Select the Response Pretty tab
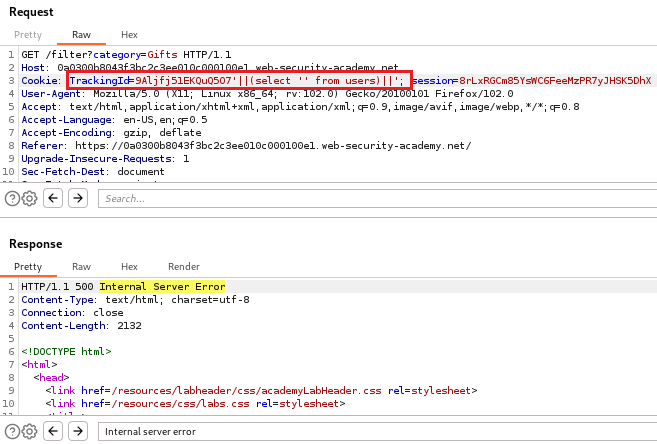Screen dimensions: 657x444 pyautogui.click(x=28, y=267)
